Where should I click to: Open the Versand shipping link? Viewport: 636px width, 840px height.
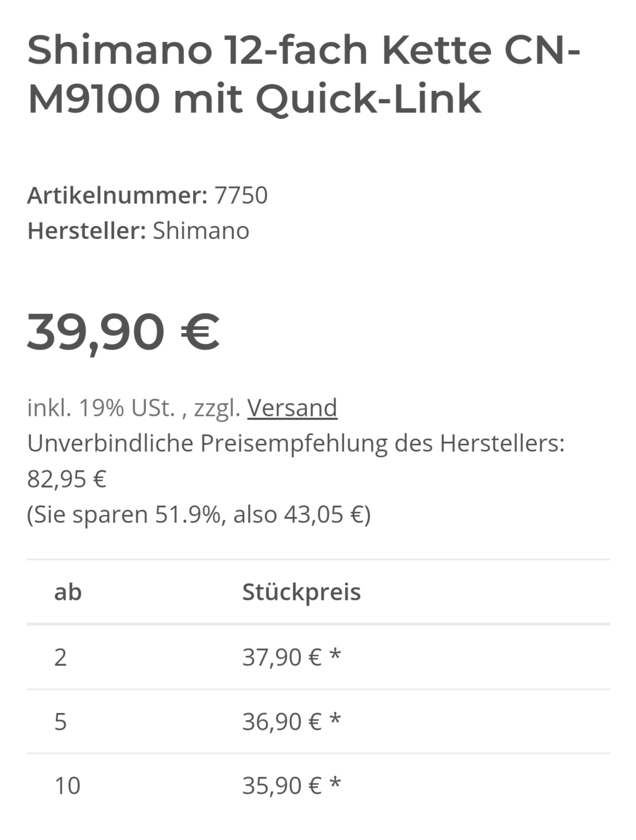[292, 408]
